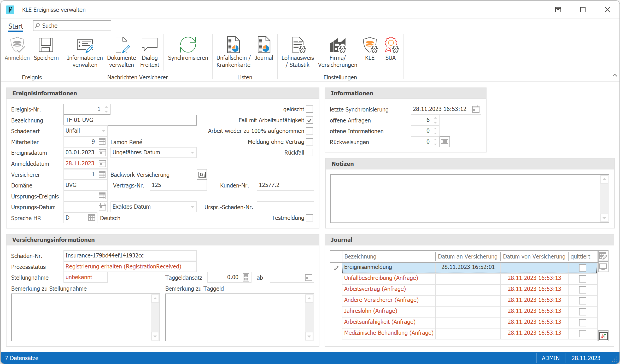Collapse the ribbon with the chevron

pos(615,75)
